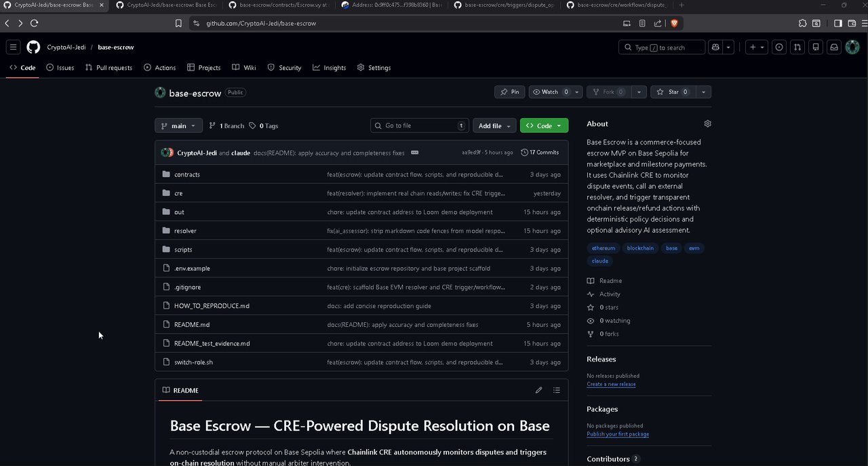Open the README outline list icon
The image size is (868, 466).
557,390
